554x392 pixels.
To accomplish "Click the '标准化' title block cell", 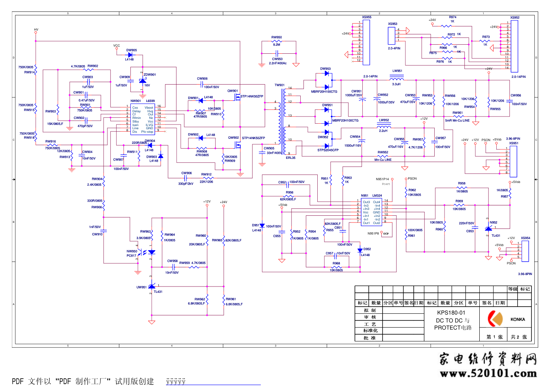I will pos(369,331).
